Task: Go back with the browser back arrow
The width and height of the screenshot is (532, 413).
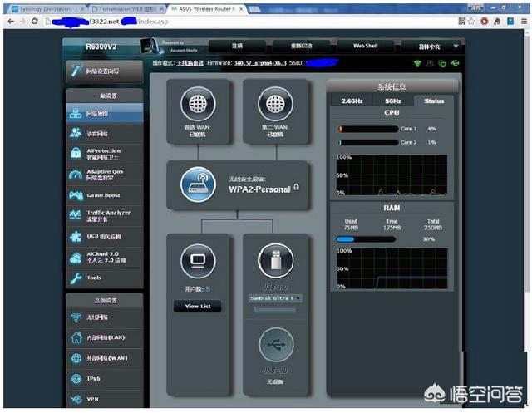Action: tap(11, 22)
